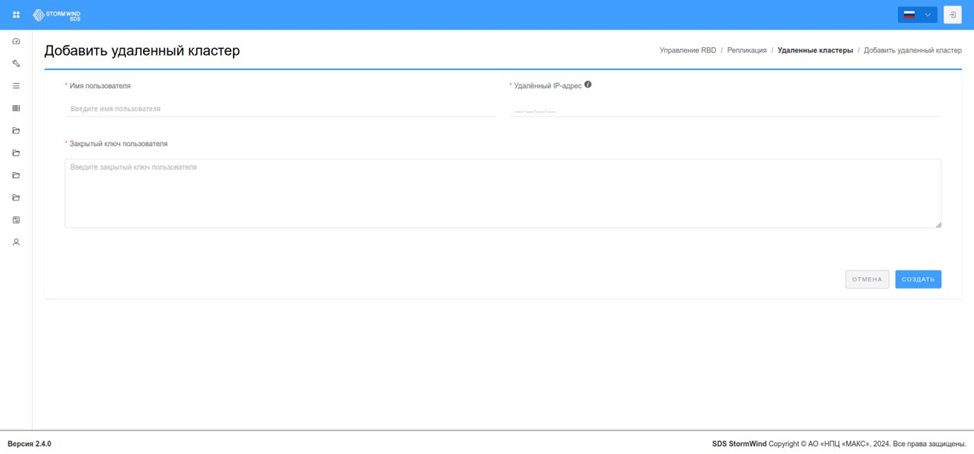Click the SDS StormWind copyright footer text

tap(839, 444)
